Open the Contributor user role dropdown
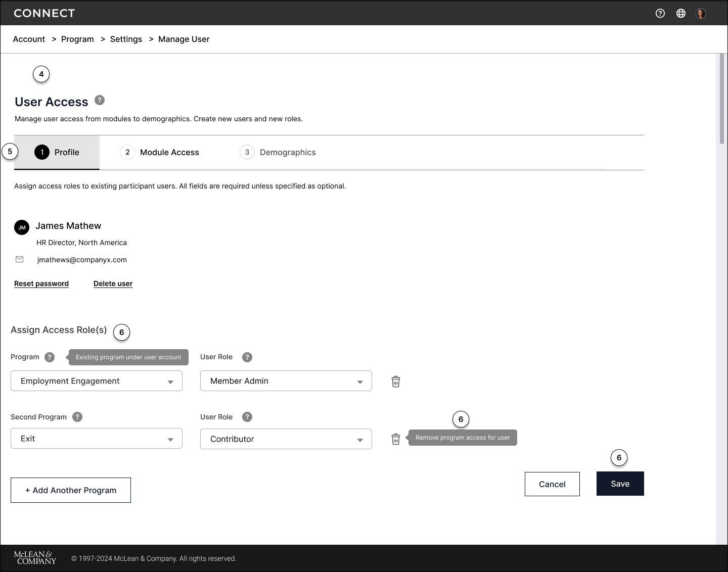Screen dimensions: 728x572 [x=286, y=439]
